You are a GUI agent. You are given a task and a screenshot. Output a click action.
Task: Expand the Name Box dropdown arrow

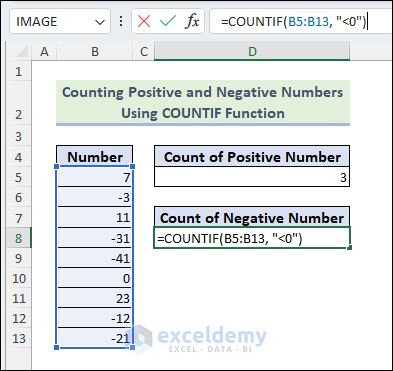point(100,22)
